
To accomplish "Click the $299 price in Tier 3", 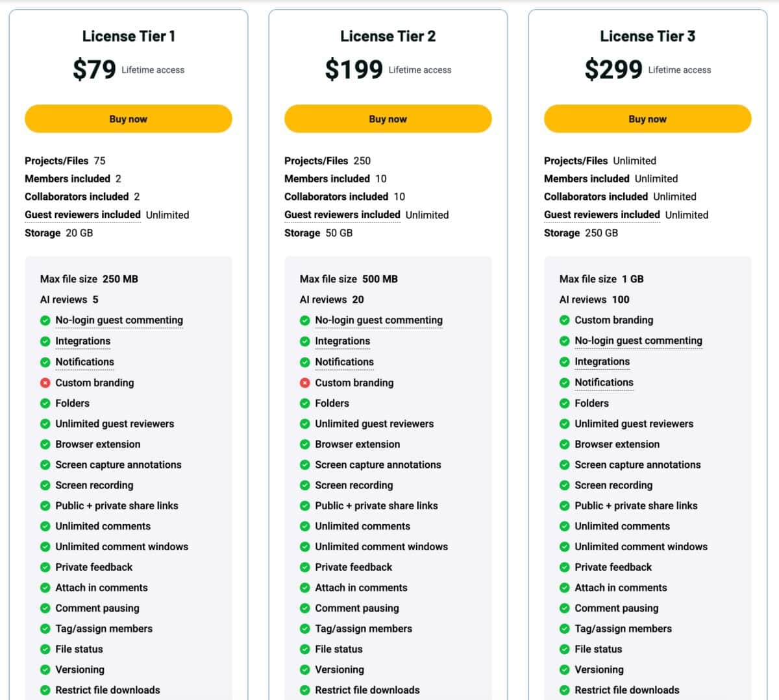I will click(x=613, y=69).
